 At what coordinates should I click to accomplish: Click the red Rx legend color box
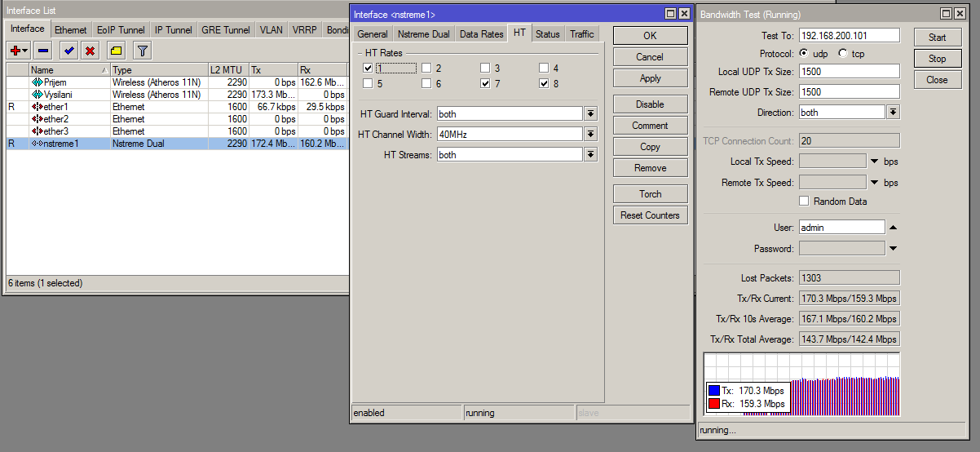pos(714,404)
